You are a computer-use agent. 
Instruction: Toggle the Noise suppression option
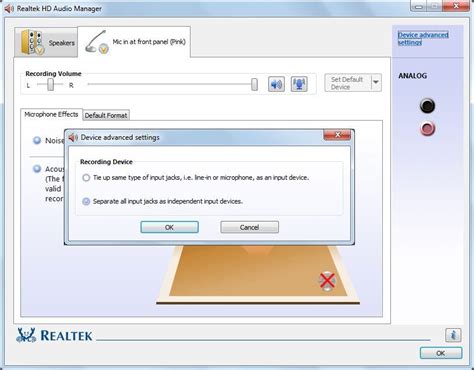tap(37, 140)
